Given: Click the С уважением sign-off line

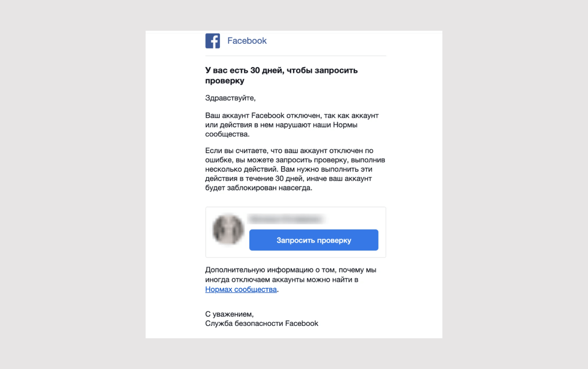Looking at the screenshot, I should 229,314.
